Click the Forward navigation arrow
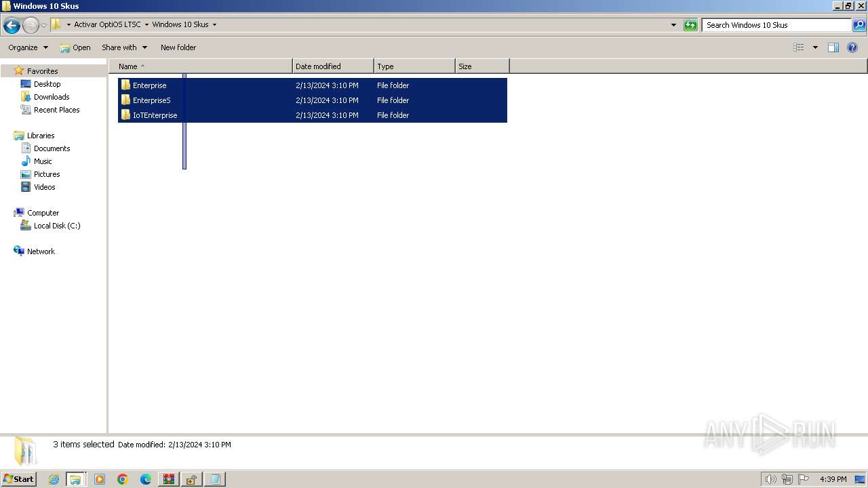 coord(31,26)
